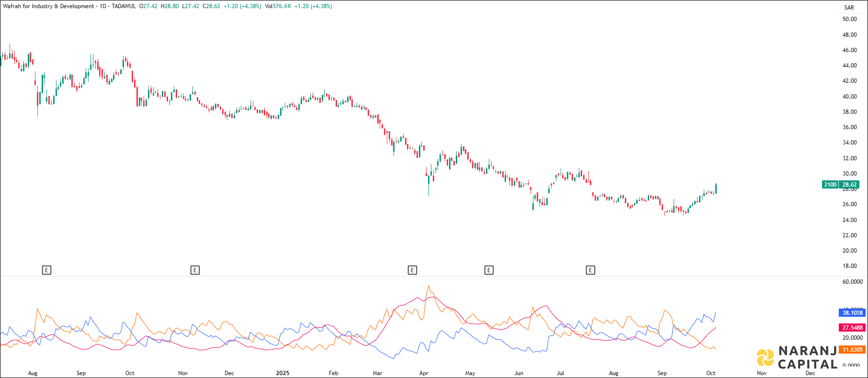Click the 60.0000 level on indicator axis

point(852,282)
